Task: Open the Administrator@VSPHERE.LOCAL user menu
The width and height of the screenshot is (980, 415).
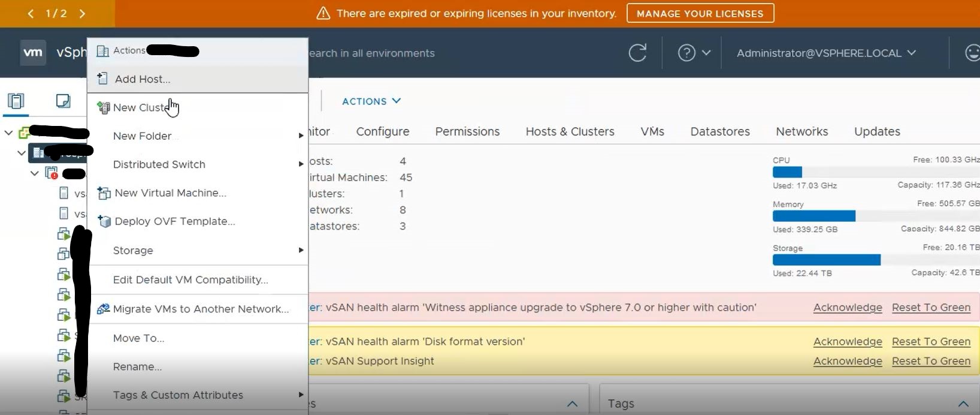Action: tap(827, 53)
